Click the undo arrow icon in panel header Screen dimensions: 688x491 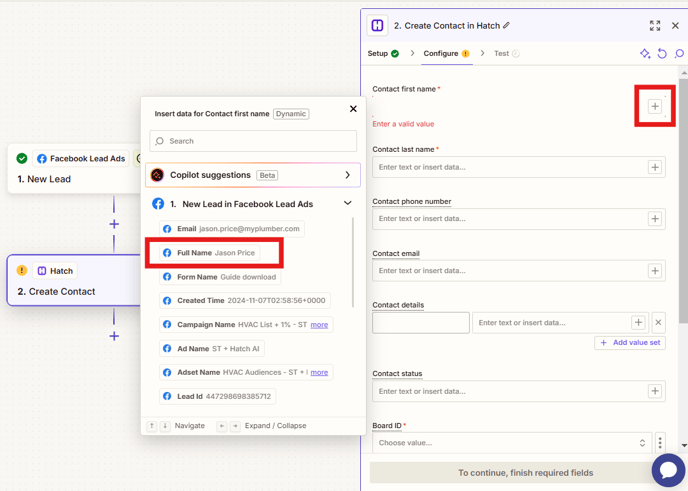click(x=662, y=54)
